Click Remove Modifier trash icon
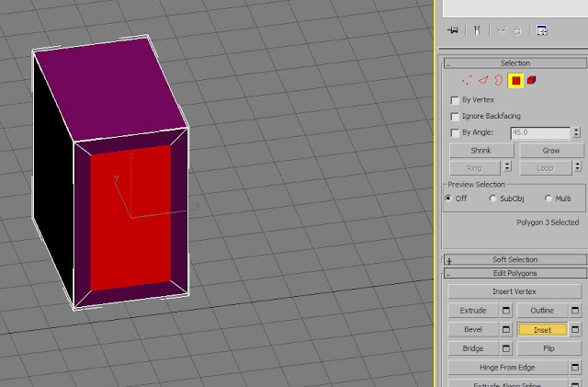The image size is (588, 387). (x=517, y=30)
